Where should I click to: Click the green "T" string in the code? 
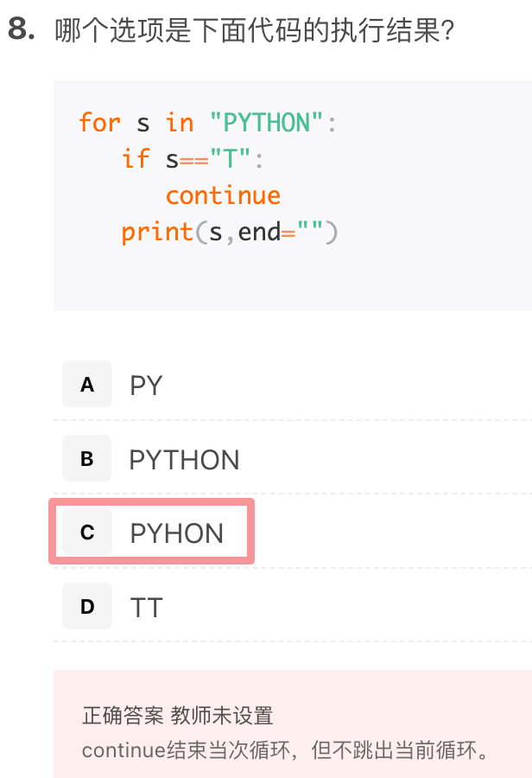point(231,159)
